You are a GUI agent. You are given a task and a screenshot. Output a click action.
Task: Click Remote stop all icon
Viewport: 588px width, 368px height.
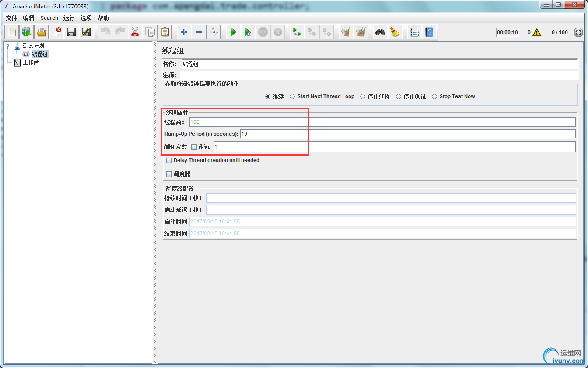pyautogui.click(x=312, y=32)
